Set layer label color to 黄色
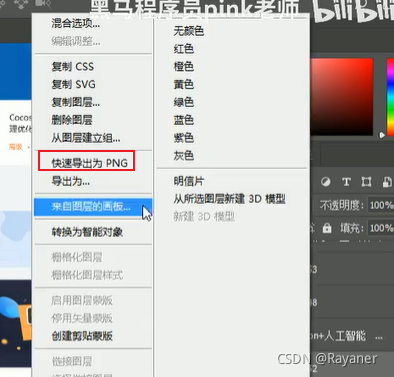 click(x=184, y=84)
